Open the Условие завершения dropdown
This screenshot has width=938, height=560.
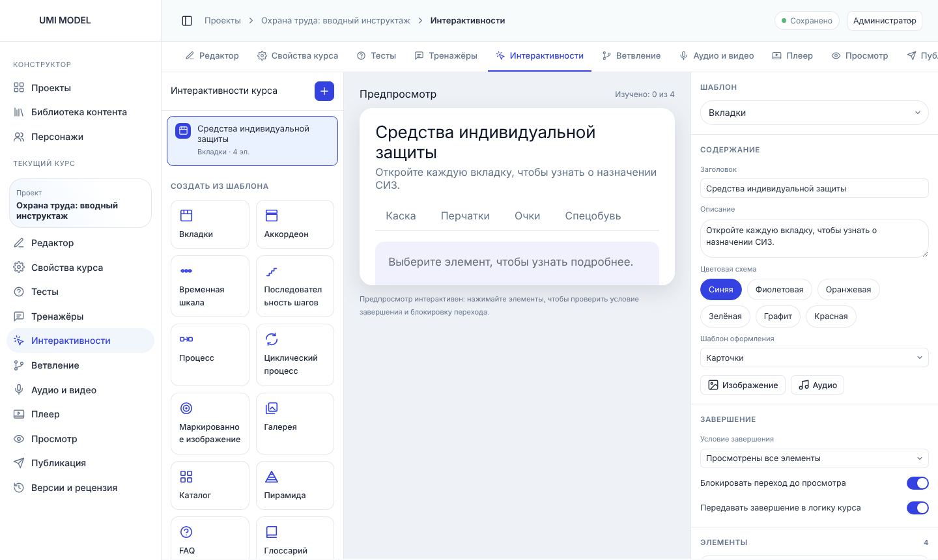point(814,458)
